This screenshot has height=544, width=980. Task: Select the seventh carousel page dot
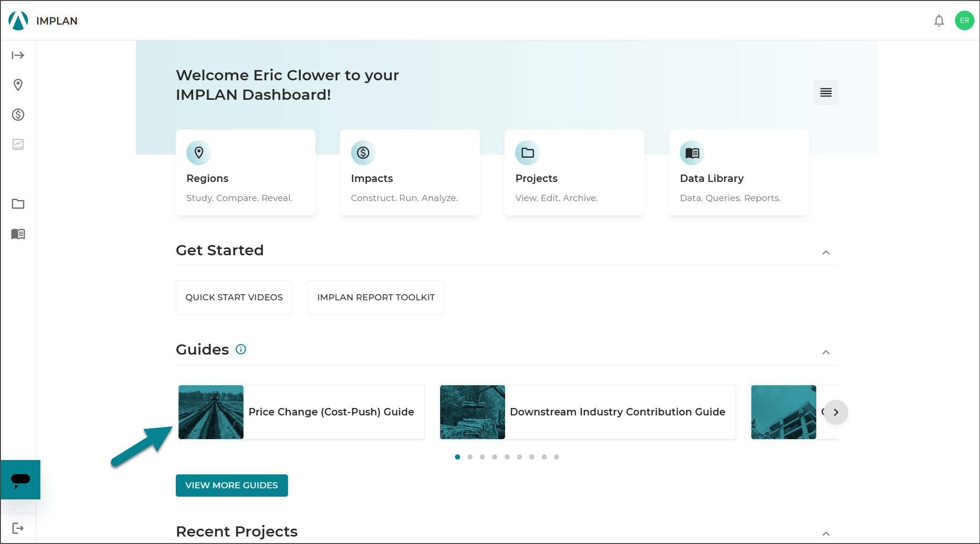tap(532, 457)
